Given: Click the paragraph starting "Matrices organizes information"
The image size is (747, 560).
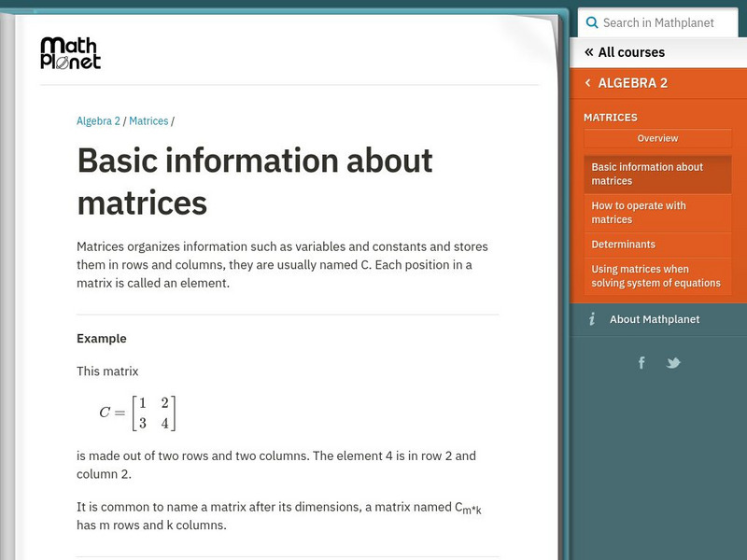Looking at the screenshot, I should click(282, 265).
